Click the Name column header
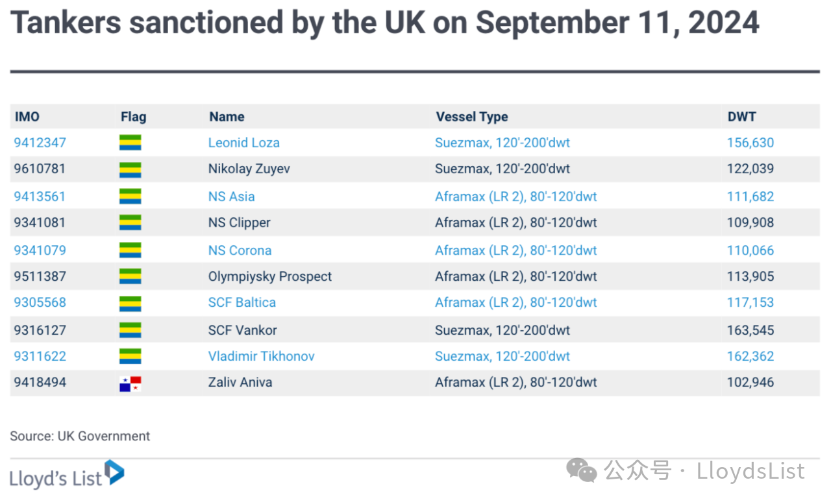Screen dimensions: 831x504 click(x=227, y=117)
